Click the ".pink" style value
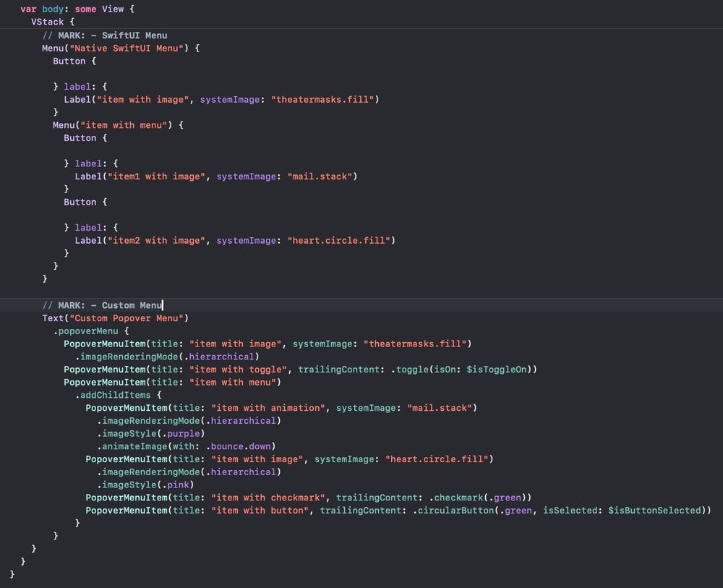This screenshot has width=723, height=588. pos(175,485)
